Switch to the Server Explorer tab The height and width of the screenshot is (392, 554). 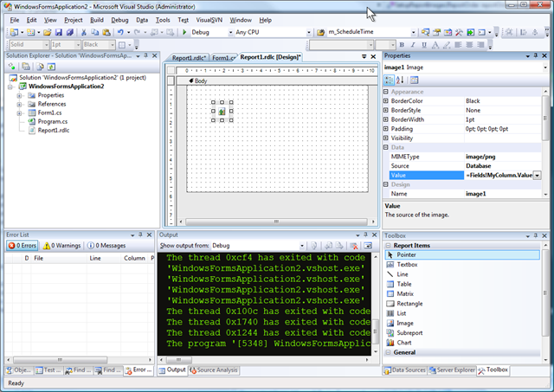(452, 370)
